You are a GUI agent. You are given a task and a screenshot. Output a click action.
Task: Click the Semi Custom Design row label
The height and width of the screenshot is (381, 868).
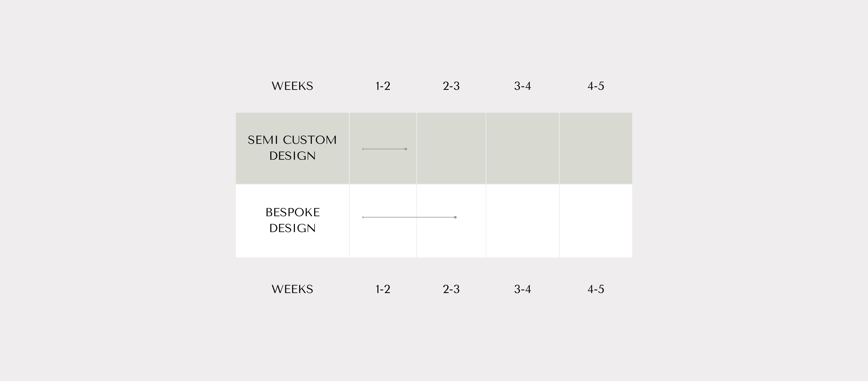292,148
